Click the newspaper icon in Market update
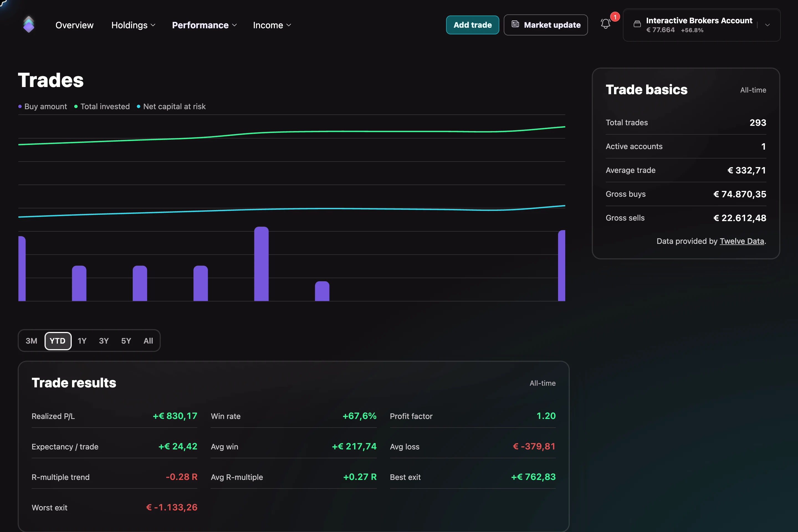The width and height of the screenshot is (798, 532). (x=515, y=24)
